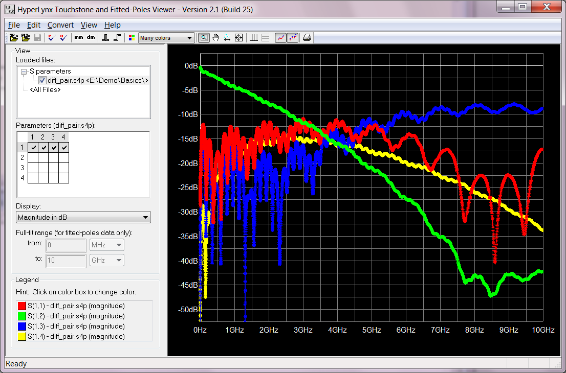The image size is (566, 373).
Task: Activate the pan hand tool
Action: (x=215, y=38)
